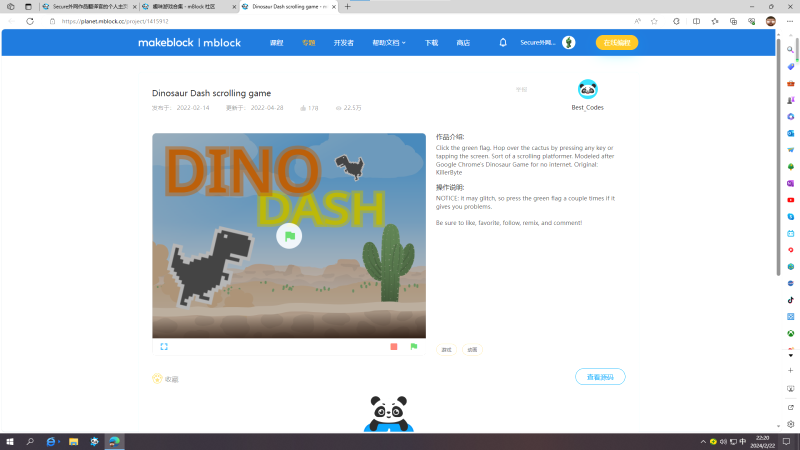Click the 查看源码 button
This screenshot has width=800, height=450.
click(x=600, y=377)
